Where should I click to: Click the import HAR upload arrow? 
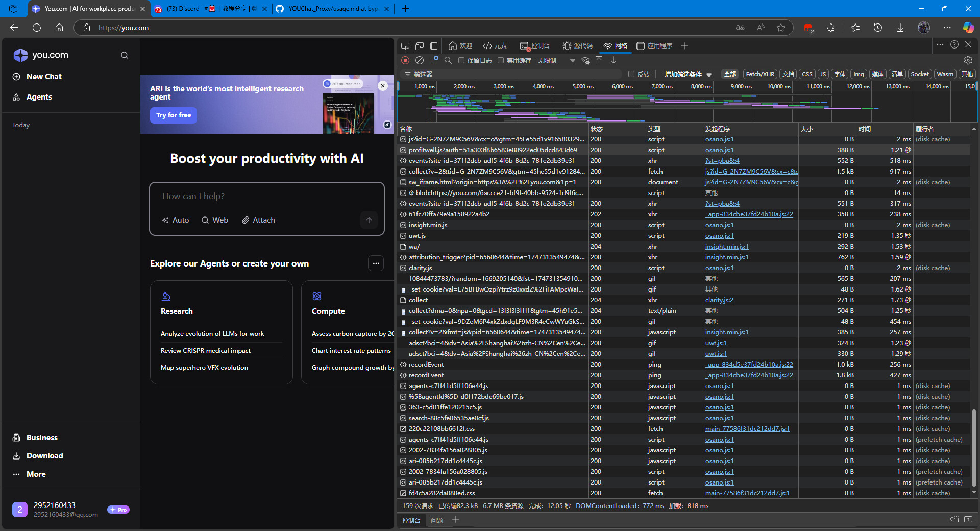tap(599, 60)
